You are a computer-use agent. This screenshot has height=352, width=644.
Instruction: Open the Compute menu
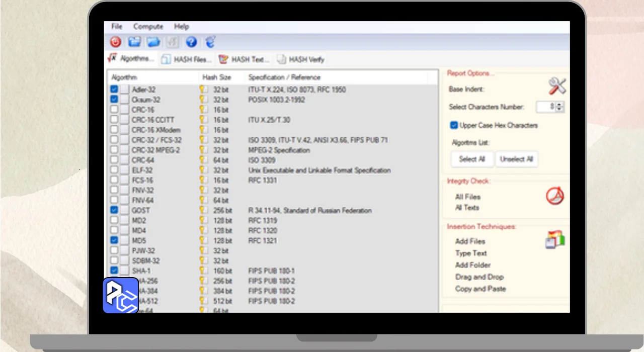click(x=148, y=27)
